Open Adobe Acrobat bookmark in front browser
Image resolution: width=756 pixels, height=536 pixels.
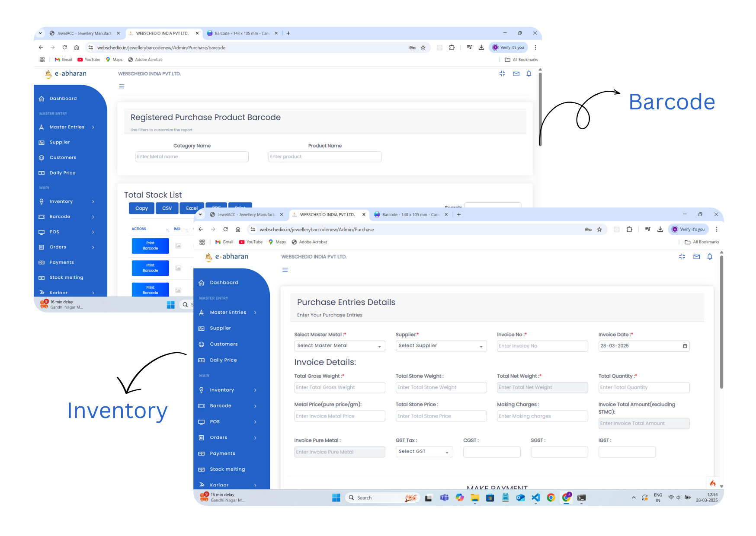coord(310,242)
